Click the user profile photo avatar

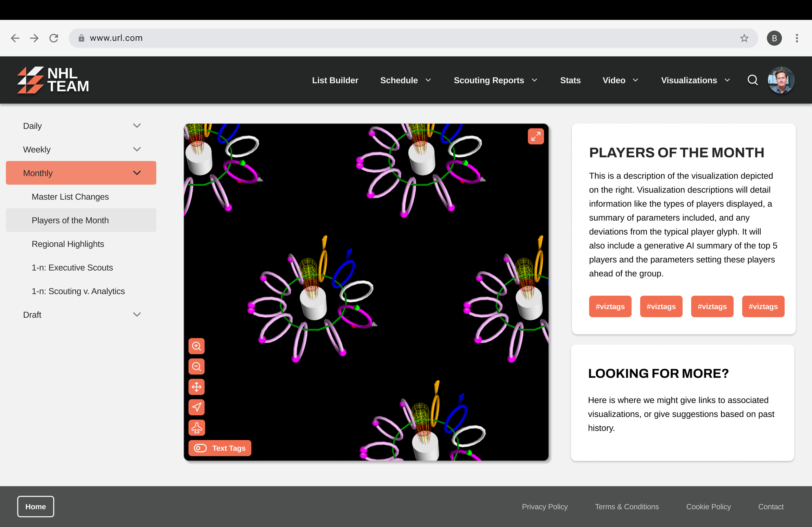click(781, 80)
